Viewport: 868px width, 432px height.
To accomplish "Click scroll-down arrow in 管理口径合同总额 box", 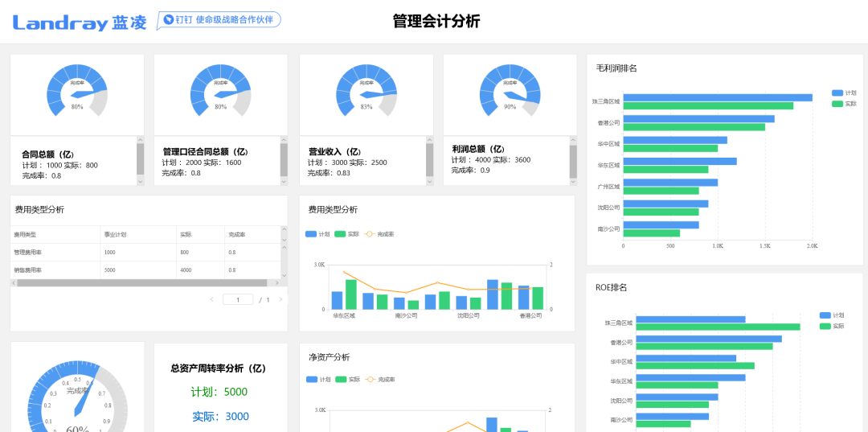I will coord(284,181).
